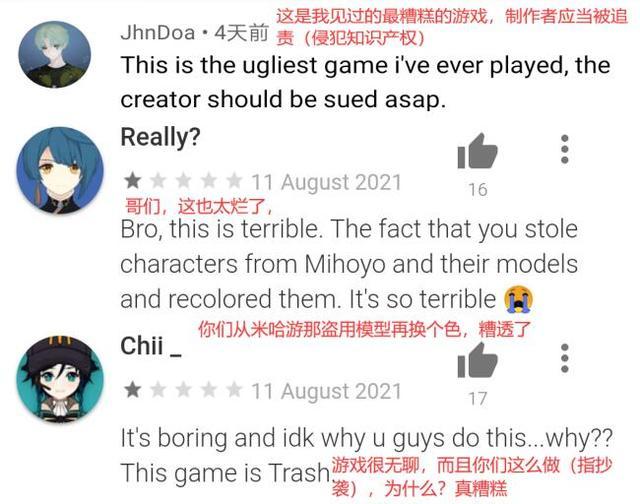Image resolution: width=640 pixels, height=504 pixels.
Task: Click the like count 16
Action: (x=478, y=190)
